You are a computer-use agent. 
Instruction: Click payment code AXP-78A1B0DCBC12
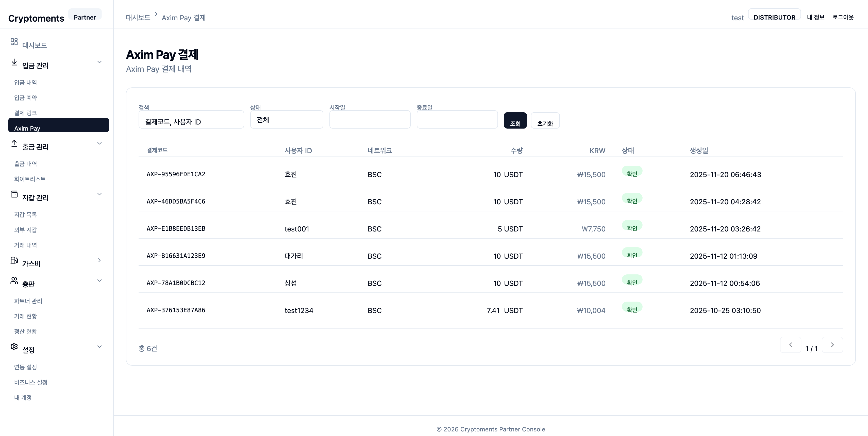tap(176, 283)
